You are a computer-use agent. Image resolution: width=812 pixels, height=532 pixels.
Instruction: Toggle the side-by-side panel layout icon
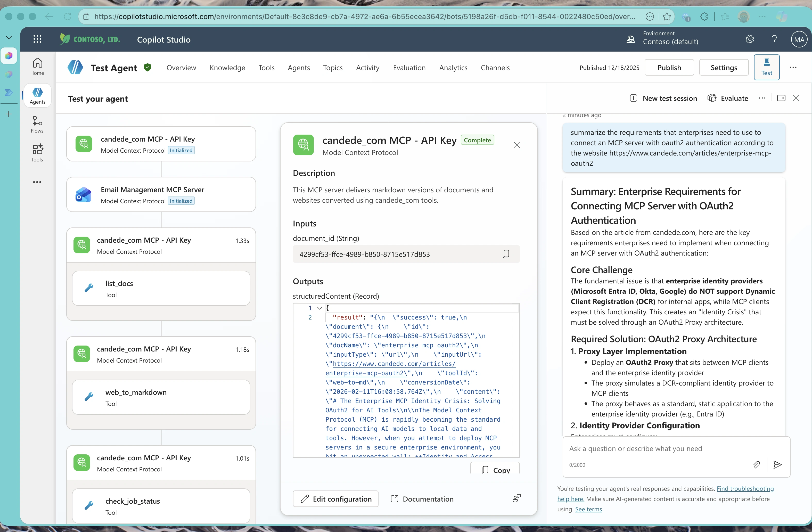(781, 98)
